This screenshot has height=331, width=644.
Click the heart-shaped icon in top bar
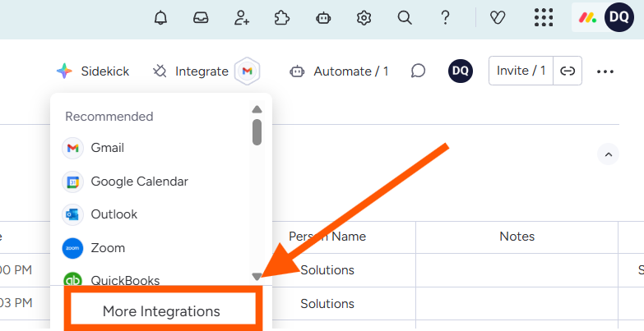[498, 17]
